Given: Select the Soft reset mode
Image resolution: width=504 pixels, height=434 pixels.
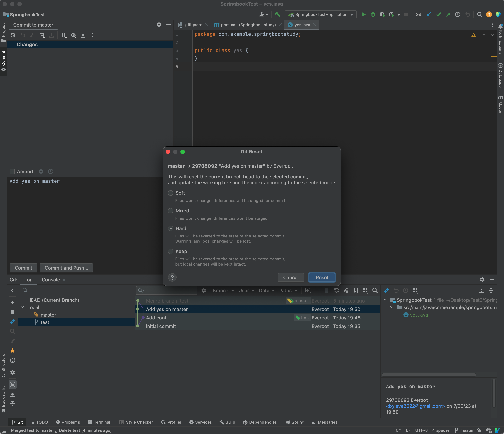Looking at the screenshot, I should click(x=171, y=193).
